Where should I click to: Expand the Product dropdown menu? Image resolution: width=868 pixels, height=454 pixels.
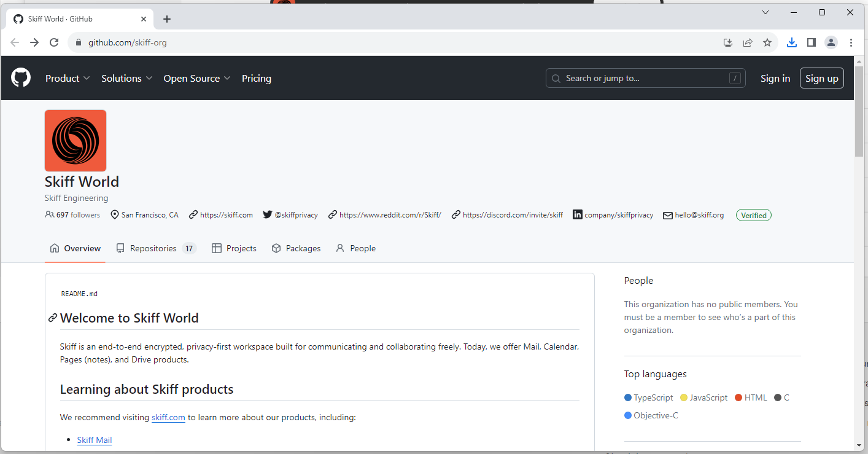pos(68,78)
